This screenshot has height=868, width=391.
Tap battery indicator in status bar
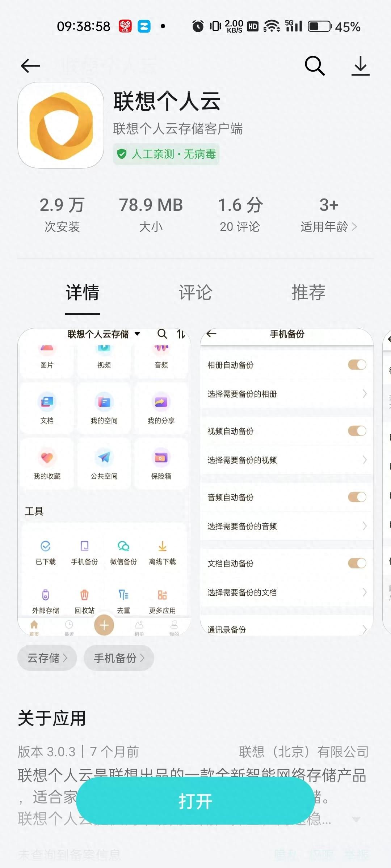320,26
